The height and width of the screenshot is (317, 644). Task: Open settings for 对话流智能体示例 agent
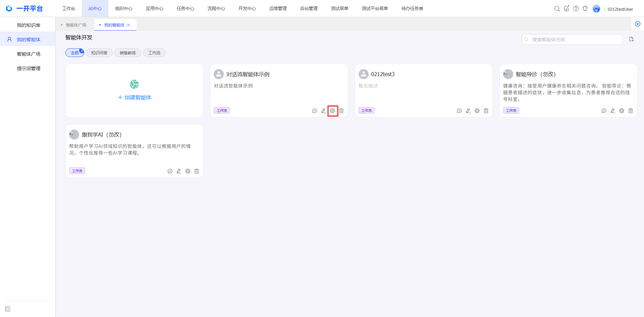332,111
